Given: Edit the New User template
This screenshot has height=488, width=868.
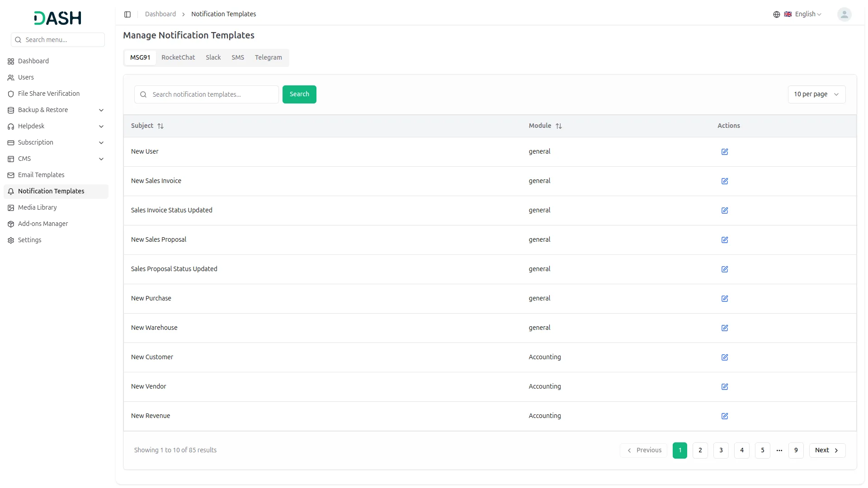Looking at the screenshot, I should 724,152.
